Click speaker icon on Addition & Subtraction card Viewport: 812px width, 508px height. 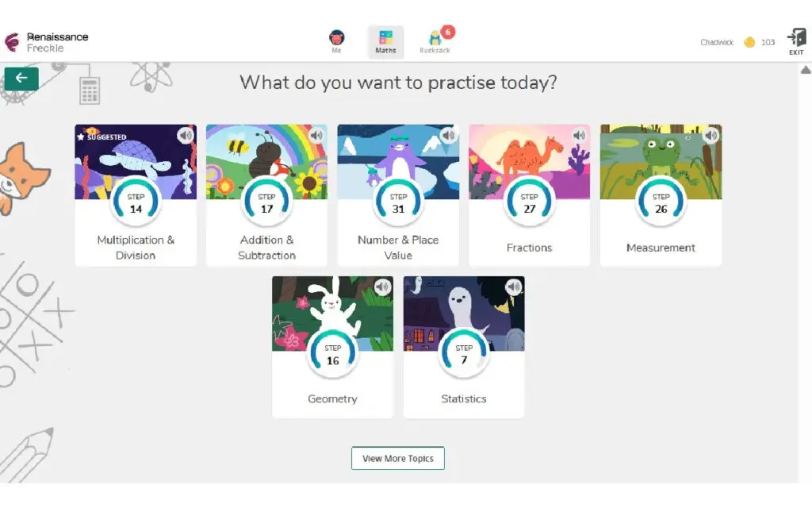point(317,136)
